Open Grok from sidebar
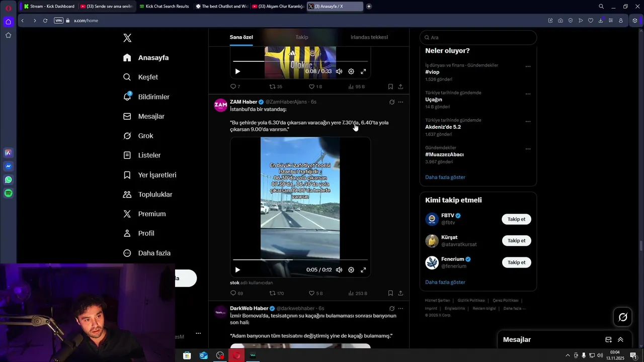The image size is (644, 362). point(138,136)
